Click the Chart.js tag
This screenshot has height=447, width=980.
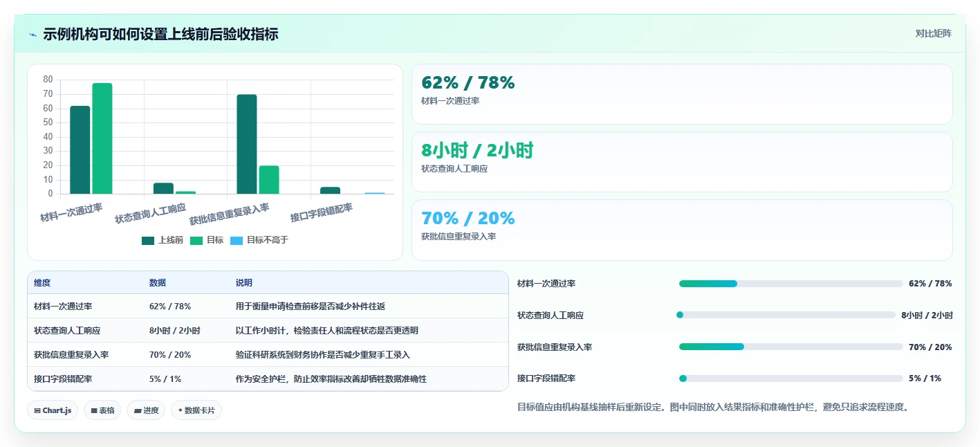pyautogui.click(x=53, y=410)
